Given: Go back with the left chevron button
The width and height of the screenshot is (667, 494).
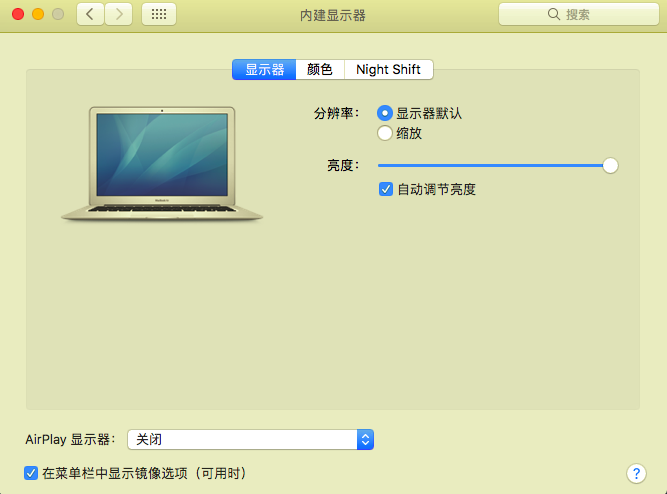Looking at the screenshot, I should click(90, 14).
